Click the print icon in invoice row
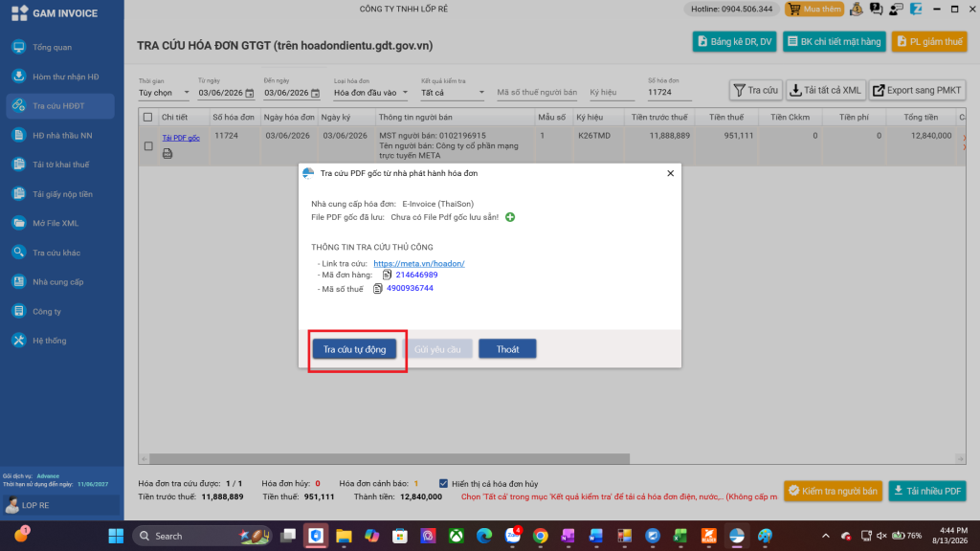This screenshot has width=980, height=551. 167,154
